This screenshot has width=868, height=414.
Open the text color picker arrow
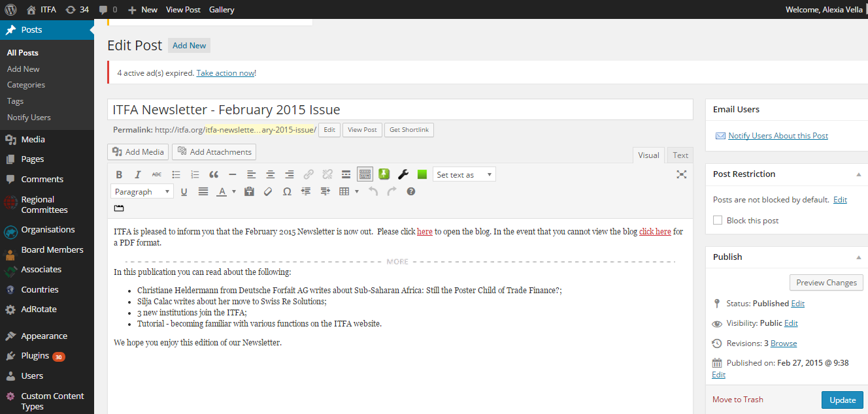pyautogui.click(x=234, y=191)
